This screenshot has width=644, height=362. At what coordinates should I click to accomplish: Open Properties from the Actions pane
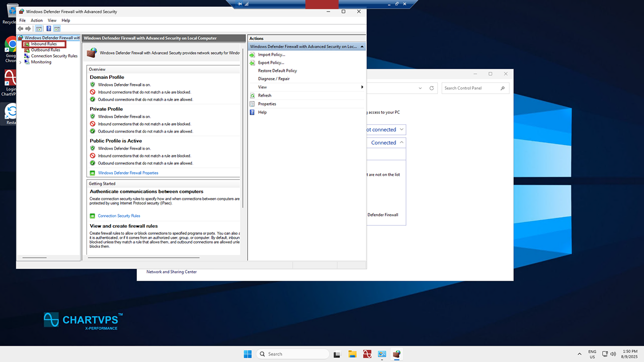coord(267,104)
